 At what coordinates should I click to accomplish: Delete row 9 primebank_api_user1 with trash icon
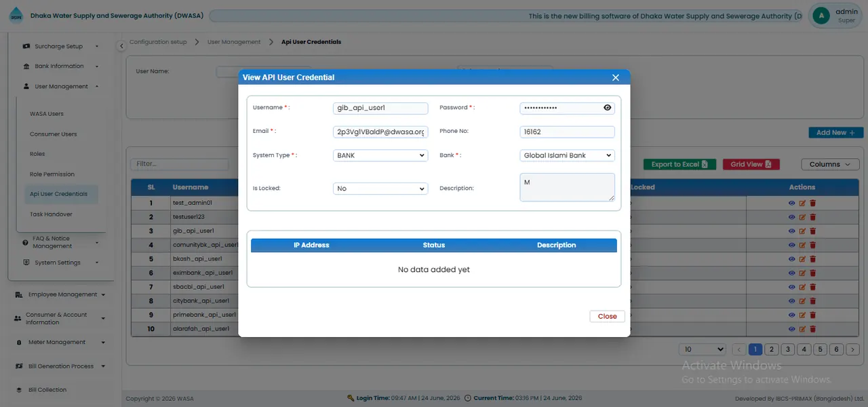813,315
